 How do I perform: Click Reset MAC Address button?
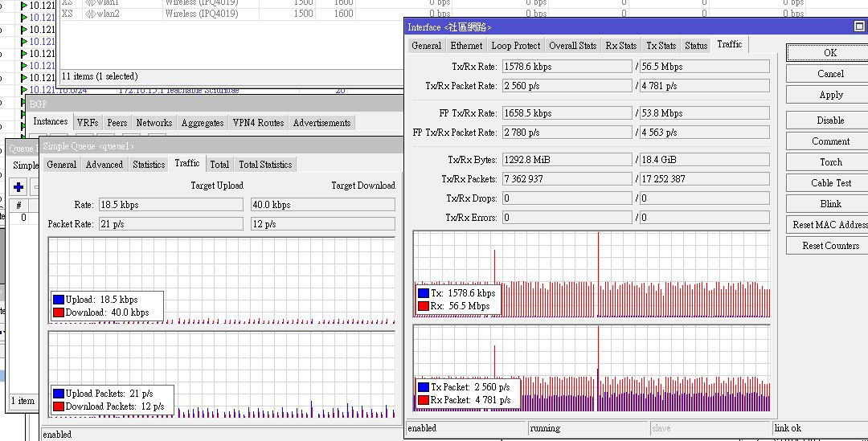pyautogui.click(x=829, y=225)
